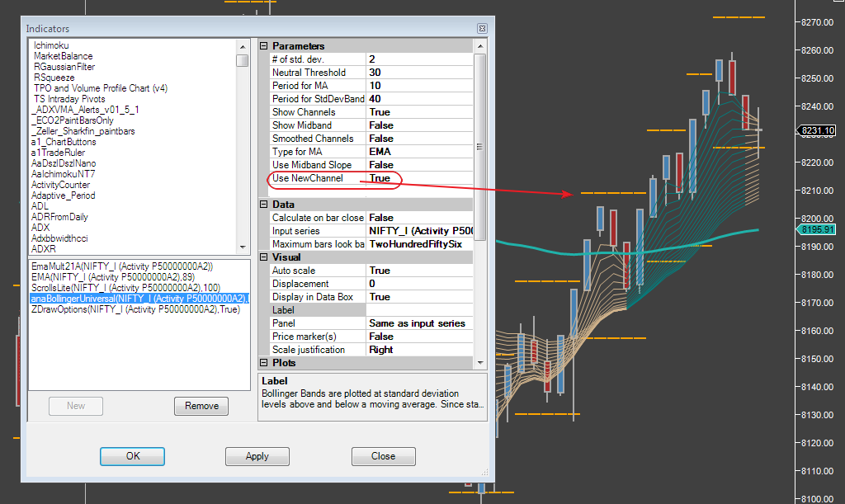Select TS Intraday Pivots indicator
Screen dimensions: 845x504
[69, 99]
